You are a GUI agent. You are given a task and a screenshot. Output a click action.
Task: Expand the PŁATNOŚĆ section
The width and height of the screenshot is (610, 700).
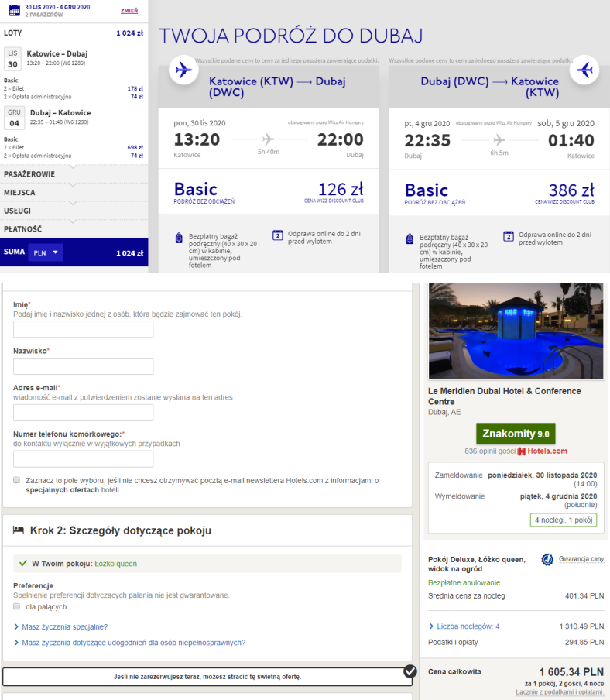(74, 229)
